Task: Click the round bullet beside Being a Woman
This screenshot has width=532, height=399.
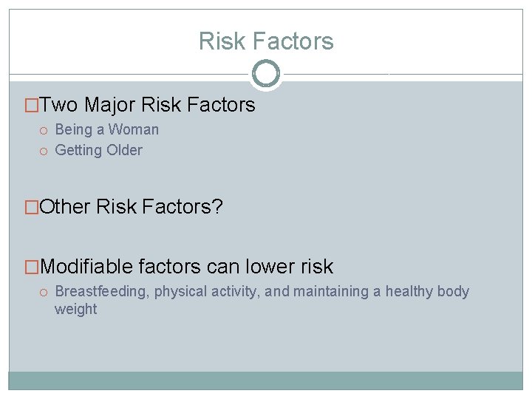Action: click(x=44, y=130)
